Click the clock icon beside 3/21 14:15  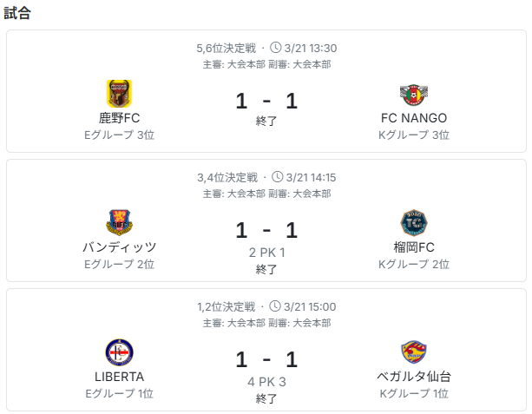(x=276, y=177)
